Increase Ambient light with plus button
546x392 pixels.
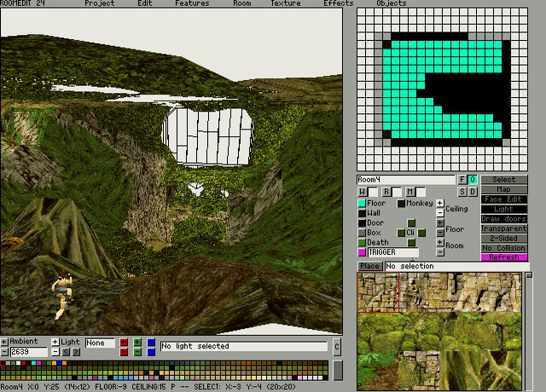coord(4,342)
